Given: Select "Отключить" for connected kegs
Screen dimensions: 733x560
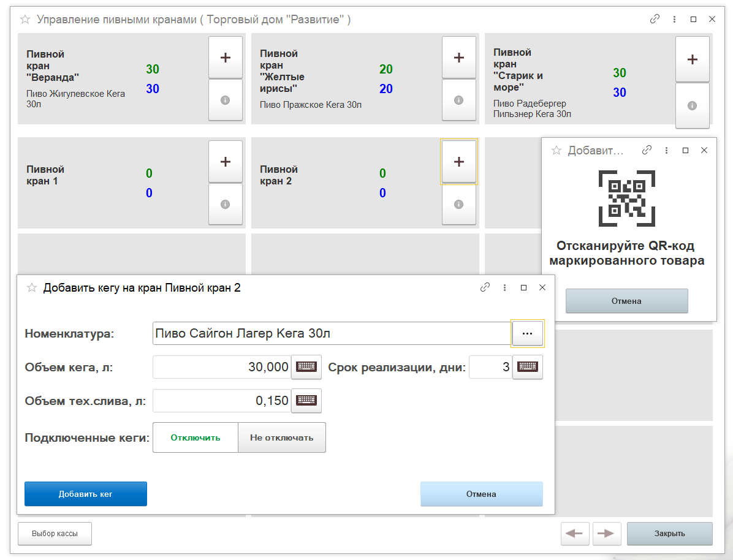Looking at the screenshot, I should pos(195,437).
